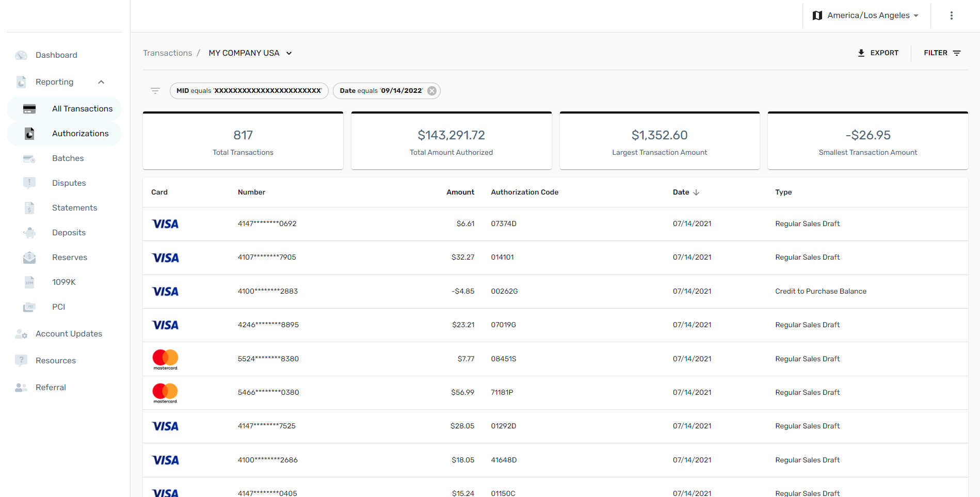Screen dimensions: 980x497
Task: Click the Reporting document icon
Action: coord(21,82)
